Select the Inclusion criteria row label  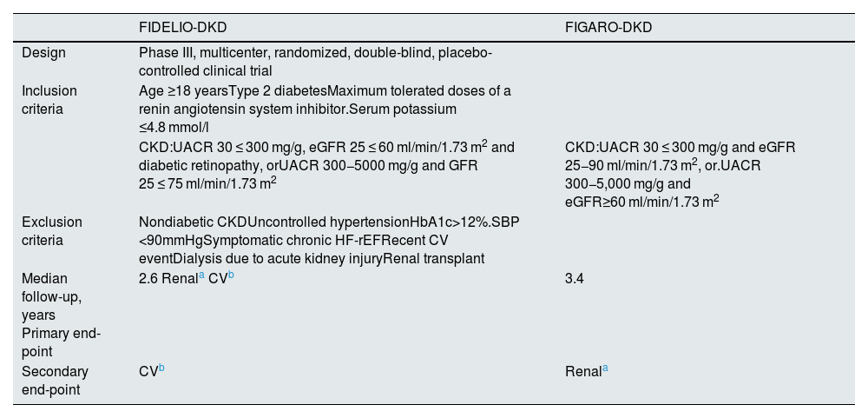pos(49,100)
